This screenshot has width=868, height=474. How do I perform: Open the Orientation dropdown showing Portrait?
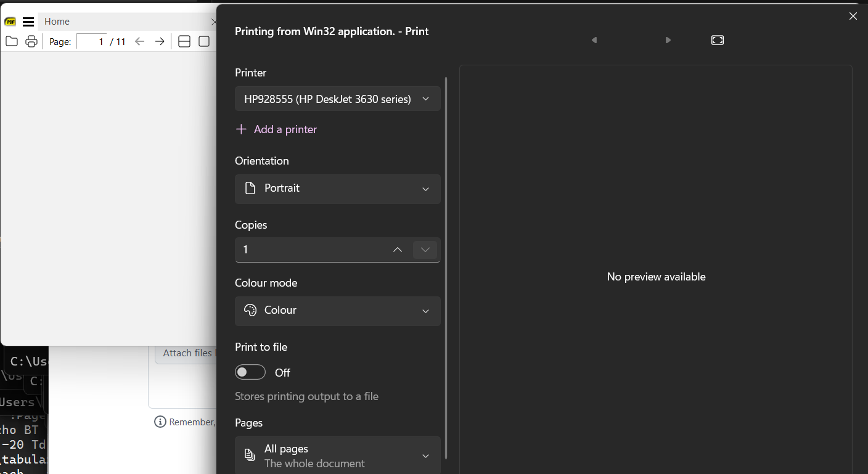coord(337,189)
